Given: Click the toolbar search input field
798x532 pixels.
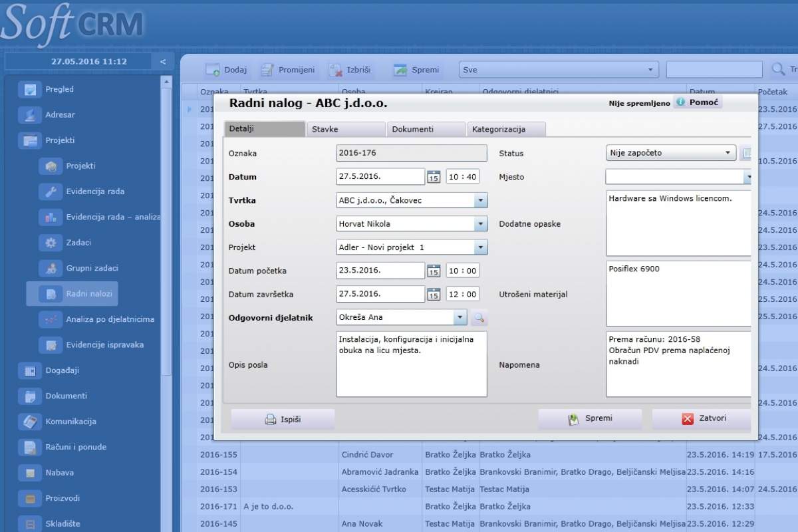Looking at the screenshot, I should [x=714, y=70].
